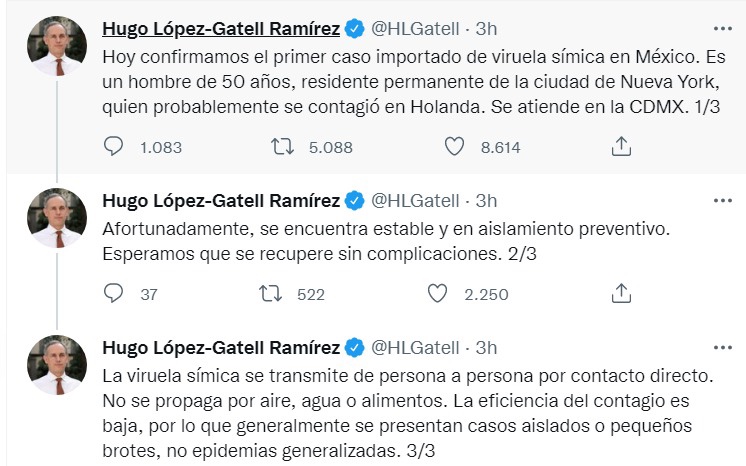746x466 pixels.
Task: Share the second tweet ending 2/3
Action: point(620,294)
